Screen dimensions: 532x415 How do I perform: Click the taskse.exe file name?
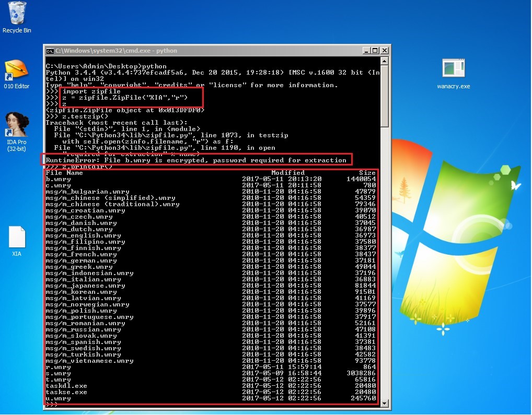point(66,392)
